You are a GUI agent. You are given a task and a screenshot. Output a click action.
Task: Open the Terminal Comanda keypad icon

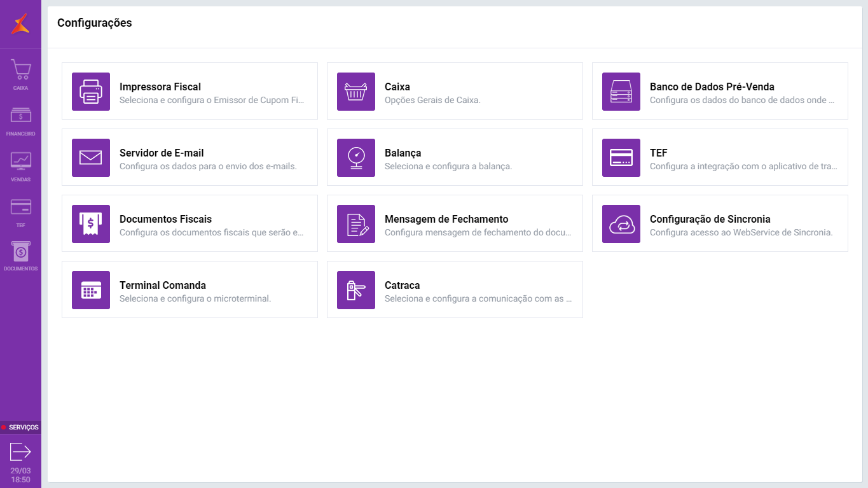click(x=91, y=290)
